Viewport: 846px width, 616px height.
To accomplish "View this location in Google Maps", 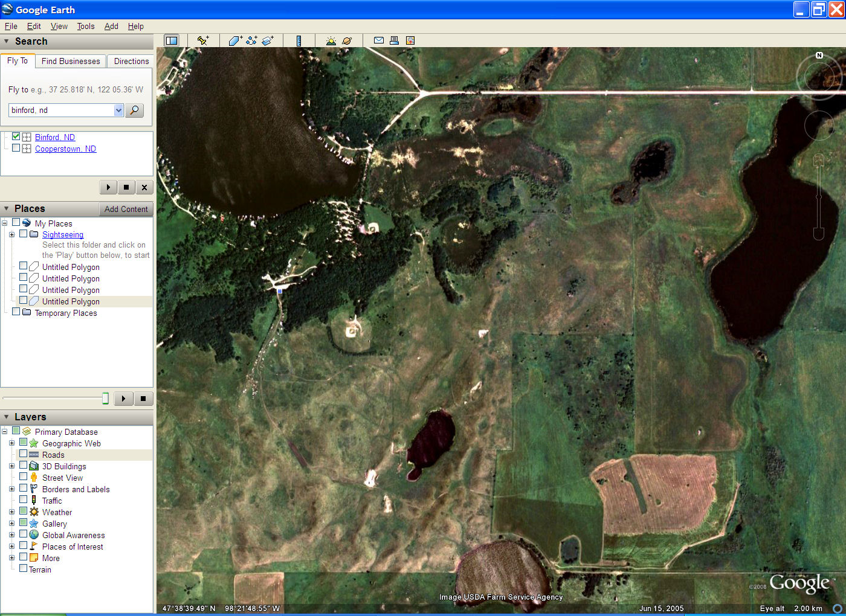I will pos(410,40).
